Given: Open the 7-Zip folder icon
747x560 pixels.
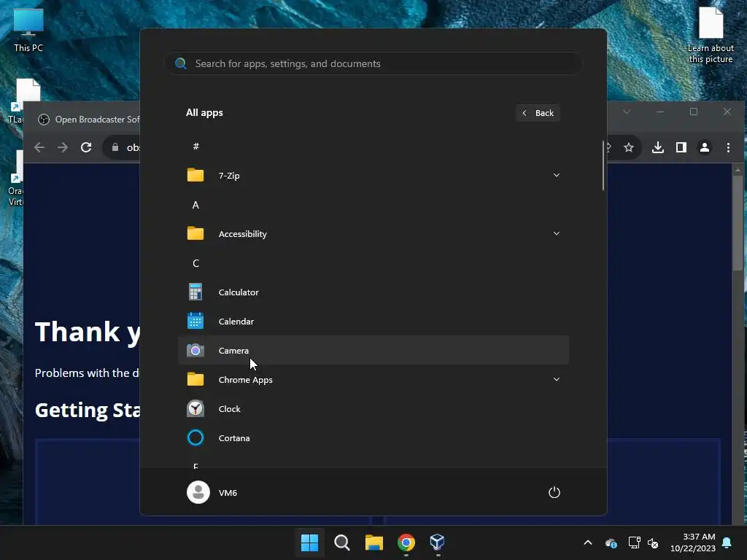Looking at the screenshot, I should pyautogui.click(x=196, y=175).
